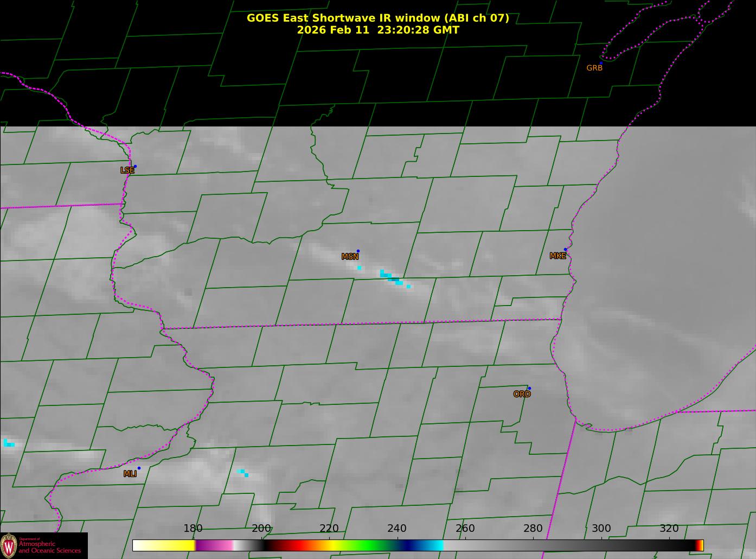Click the 240 tick label on color bar
Screen dimensions: 756x559
[x=397, y=529]
